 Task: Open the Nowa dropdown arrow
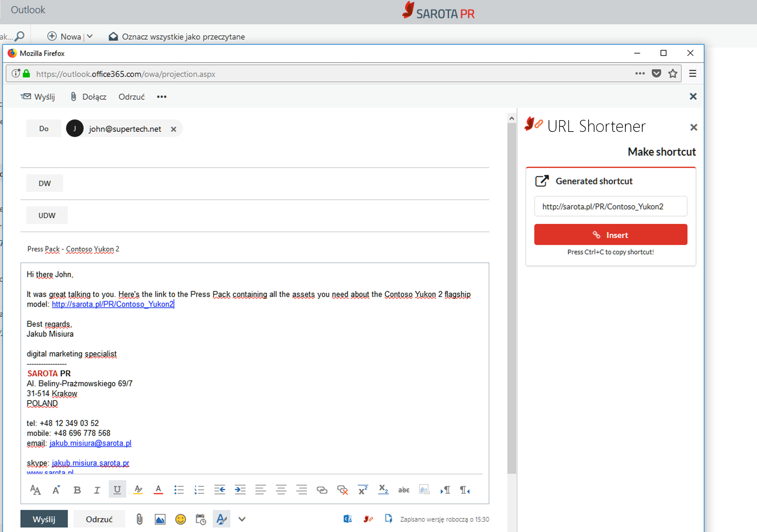90,36
